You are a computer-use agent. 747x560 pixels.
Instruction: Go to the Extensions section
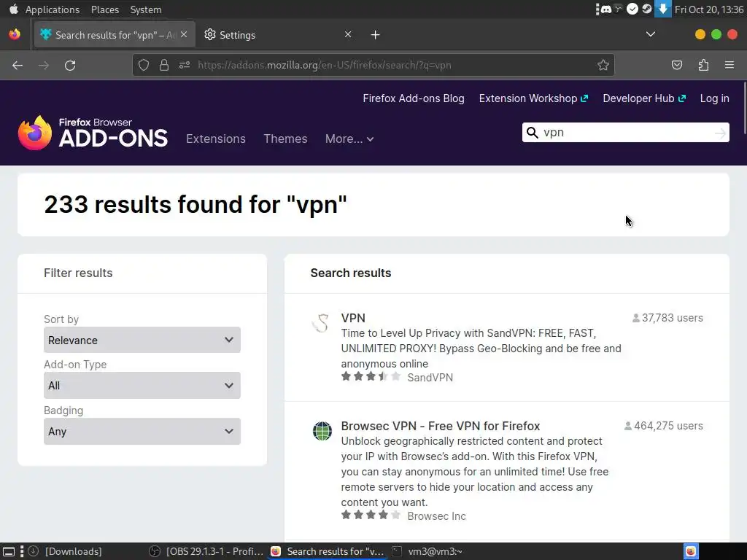(x=216, y=139)
